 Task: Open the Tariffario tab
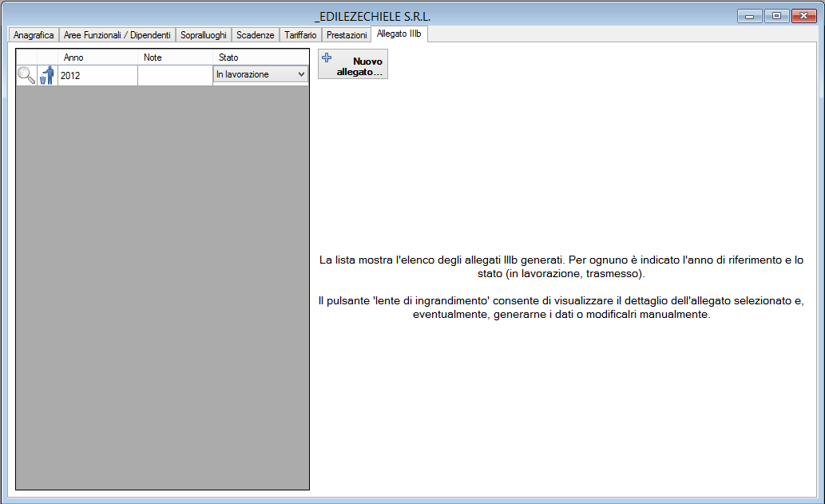(300, 34)
